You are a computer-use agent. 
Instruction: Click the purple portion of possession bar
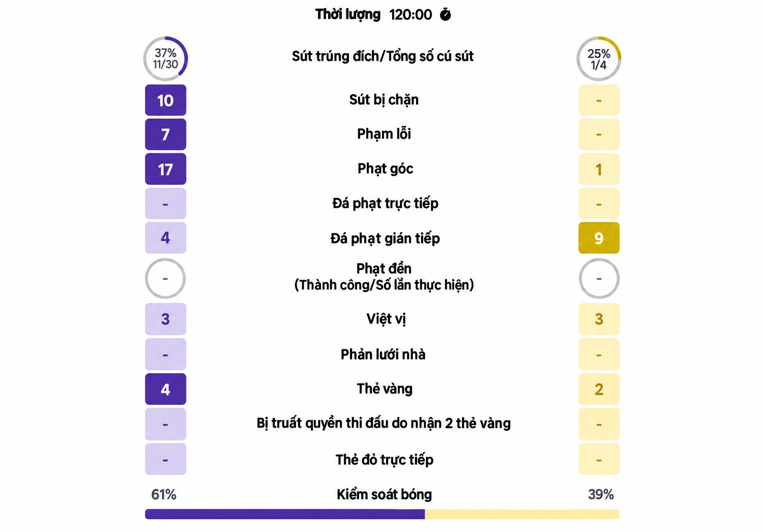point(285,514)
